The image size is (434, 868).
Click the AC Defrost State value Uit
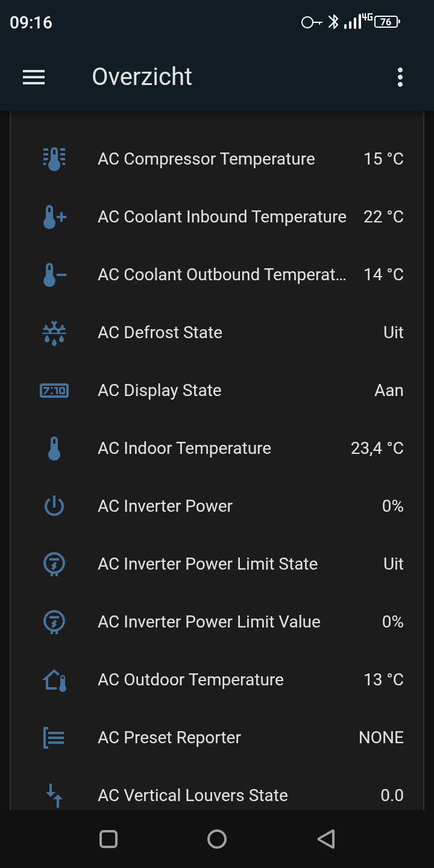393,333
